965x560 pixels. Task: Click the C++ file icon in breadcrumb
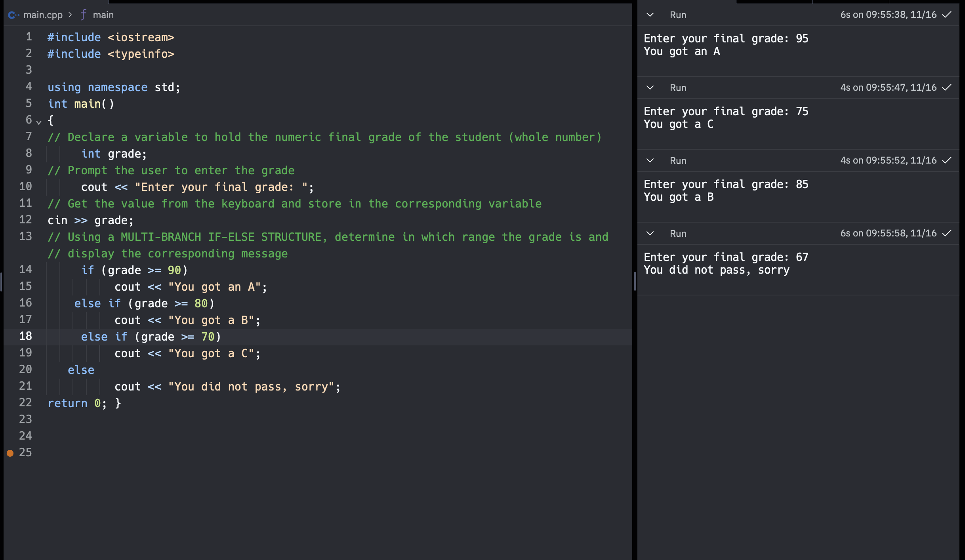point(13,15)
